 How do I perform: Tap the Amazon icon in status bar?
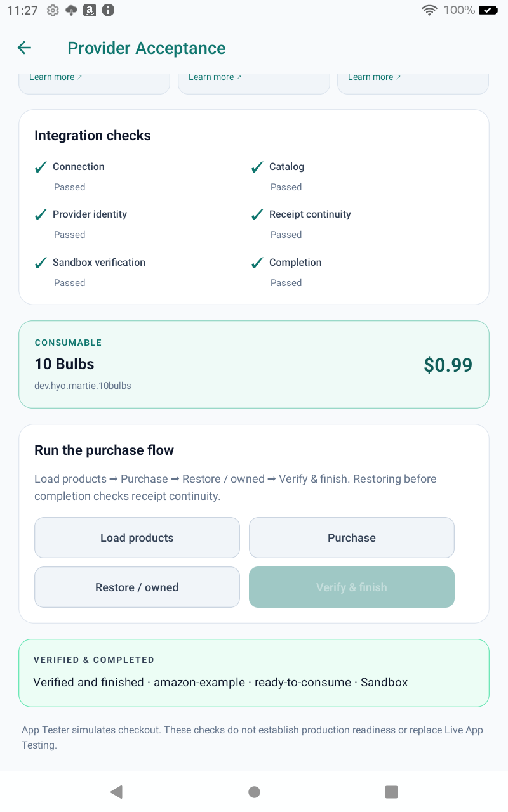coord(90,10)
